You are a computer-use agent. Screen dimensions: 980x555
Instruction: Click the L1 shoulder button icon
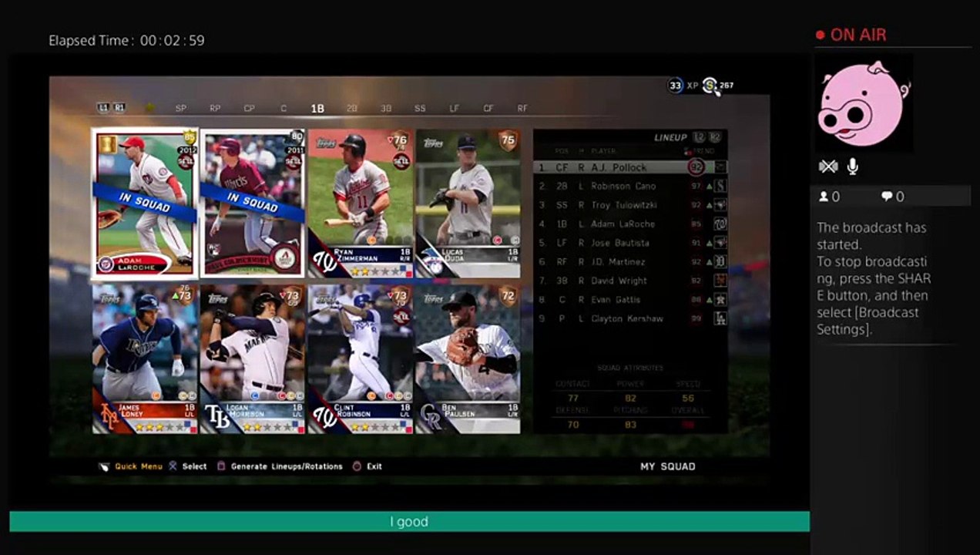click(x=103, y=108)
